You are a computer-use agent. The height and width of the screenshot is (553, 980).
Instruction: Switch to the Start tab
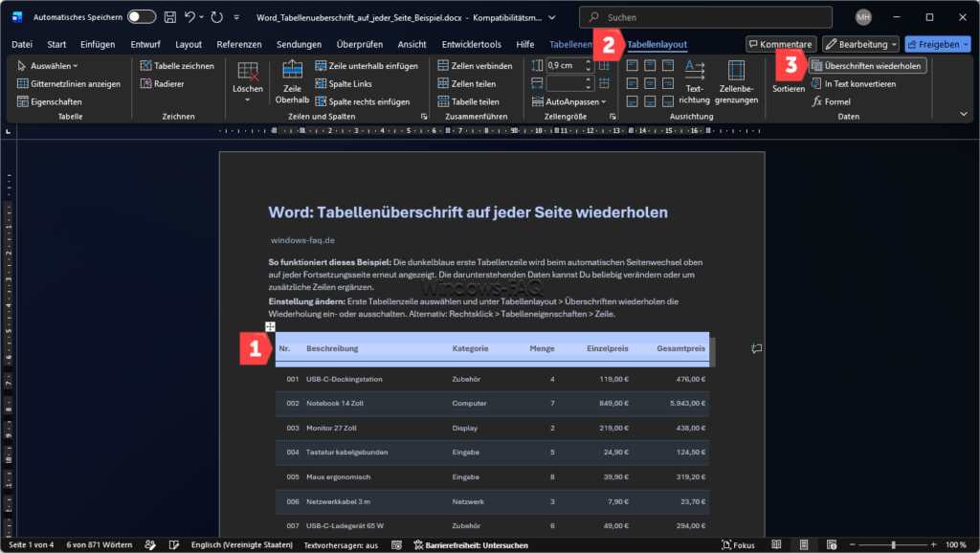pos(56,44)
